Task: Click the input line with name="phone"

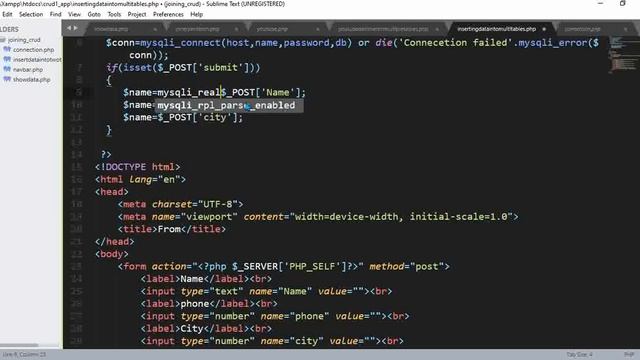Action: (275, 316)
